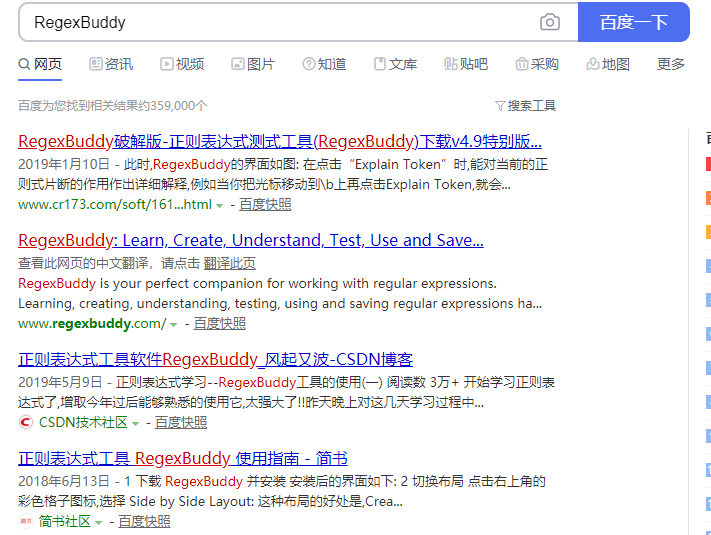
Task: Switch to the 资讯 tab
Action: 111,64
